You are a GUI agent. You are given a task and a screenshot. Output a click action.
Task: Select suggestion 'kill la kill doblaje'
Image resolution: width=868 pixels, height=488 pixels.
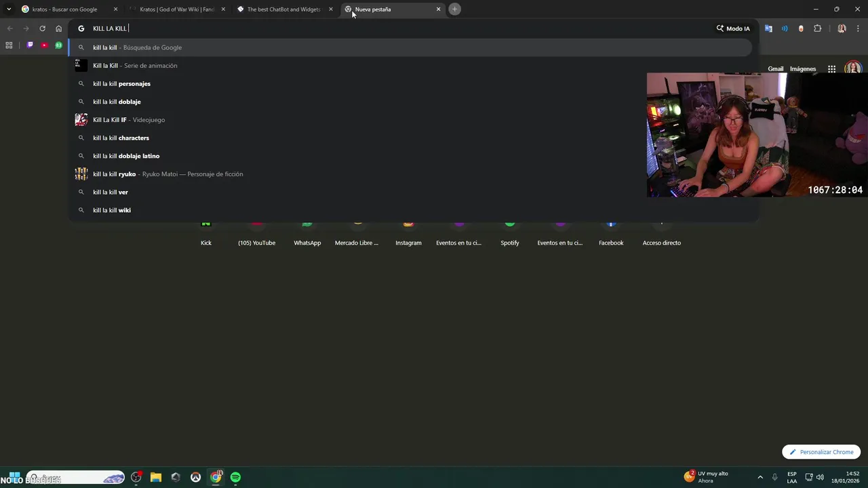coord(410,102)
